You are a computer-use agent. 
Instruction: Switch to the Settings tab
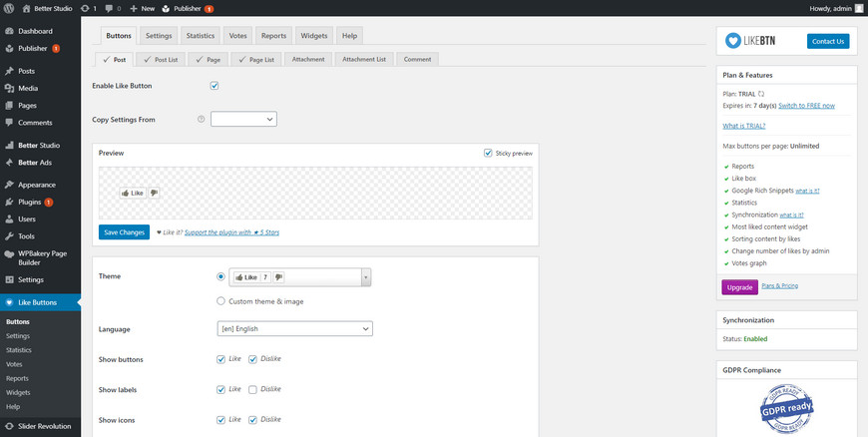[159, 36]
